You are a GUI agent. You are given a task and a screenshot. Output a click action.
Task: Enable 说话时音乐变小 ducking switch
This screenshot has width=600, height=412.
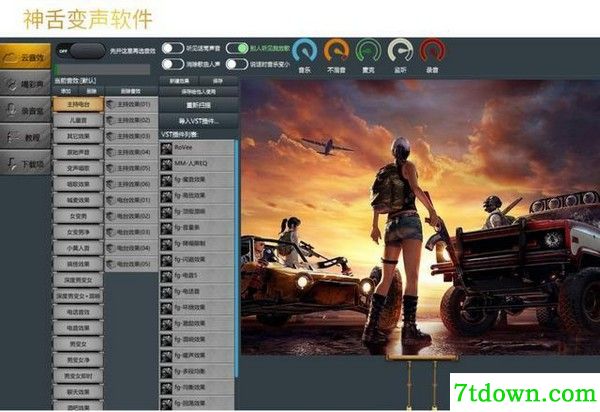click(237, 64)
